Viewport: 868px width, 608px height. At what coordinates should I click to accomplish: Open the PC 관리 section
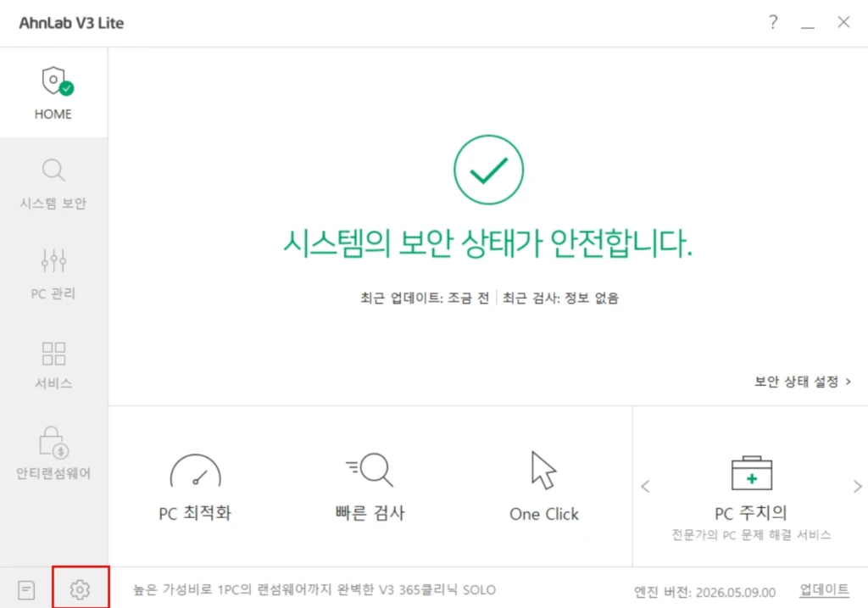click(x=53, y=274)
